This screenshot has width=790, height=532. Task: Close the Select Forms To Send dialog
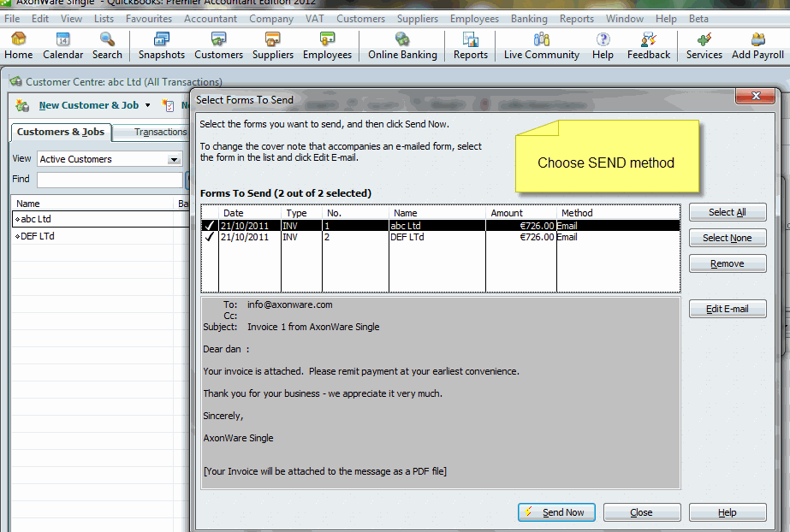755,96
